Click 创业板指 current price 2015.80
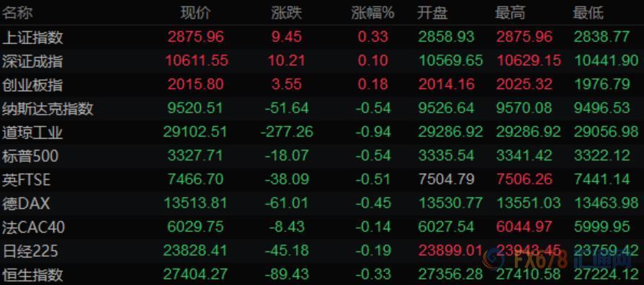The height and width of the screenshot is (285, 644). pos(195,84)
